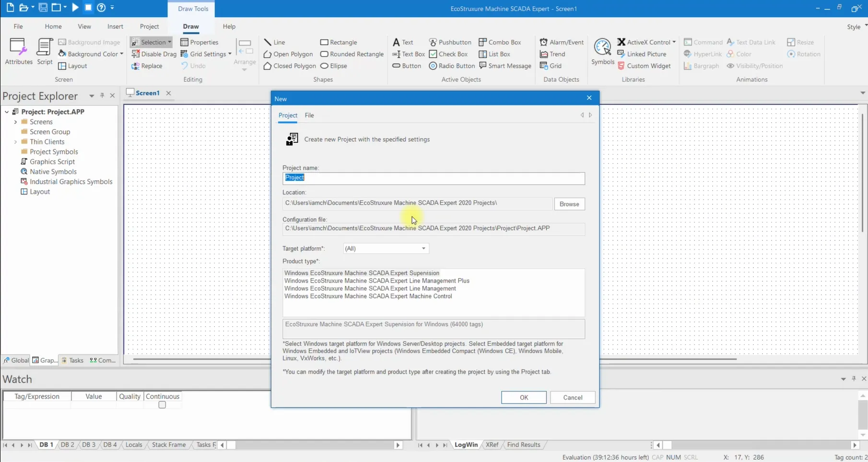Expand the Thin Clients tree folder
Viewport: 868px width, 462px height.
[x=15, y=142]
